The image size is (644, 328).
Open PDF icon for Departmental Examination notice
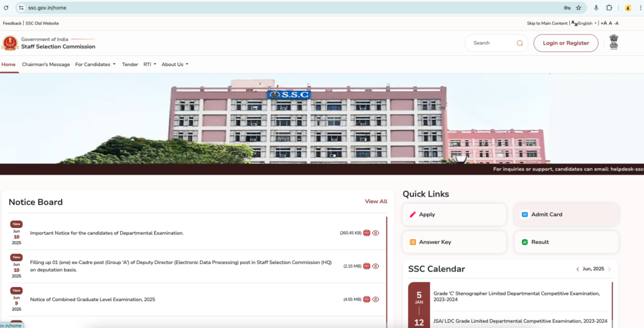[367, 232]
